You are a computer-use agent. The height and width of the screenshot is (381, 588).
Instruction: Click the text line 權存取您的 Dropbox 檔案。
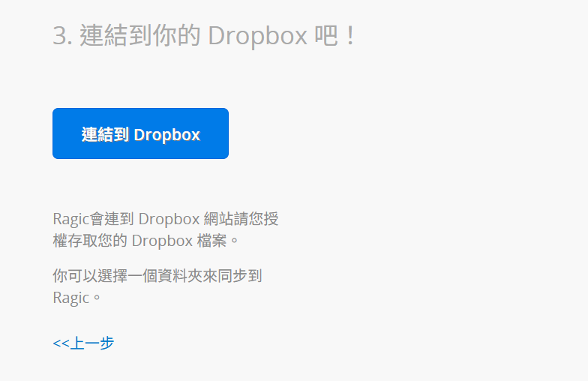click(145, 240)
